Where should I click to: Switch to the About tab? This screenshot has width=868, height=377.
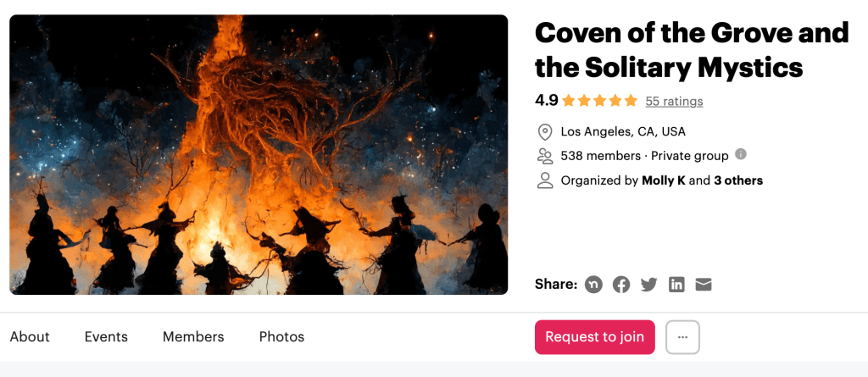click(30, 337)
